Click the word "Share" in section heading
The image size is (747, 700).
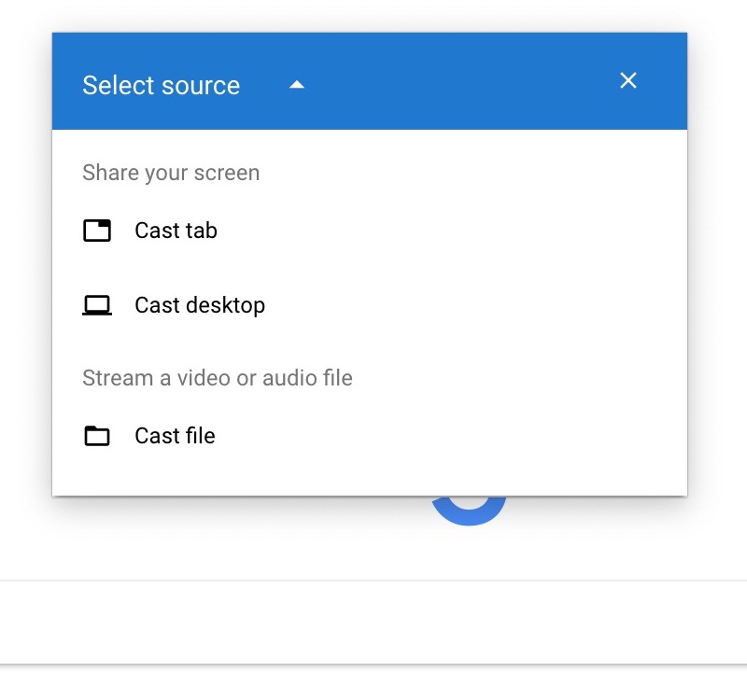pyautogui.click(x=107, y=173)
